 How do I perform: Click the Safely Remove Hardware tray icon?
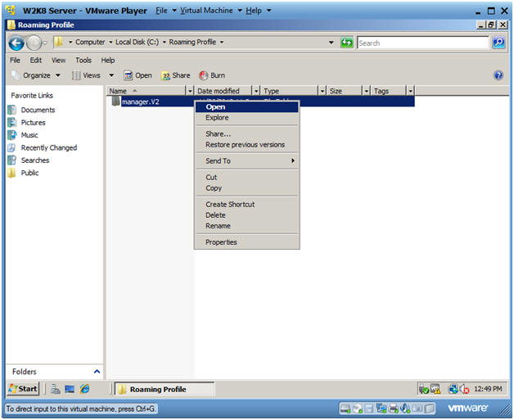click(x=423, y=389)
